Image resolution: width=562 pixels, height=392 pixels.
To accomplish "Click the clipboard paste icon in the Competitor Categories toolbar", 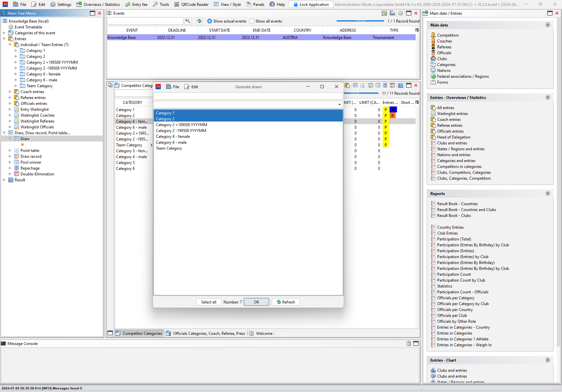I will pyautogui.click(x=347, y=85).
